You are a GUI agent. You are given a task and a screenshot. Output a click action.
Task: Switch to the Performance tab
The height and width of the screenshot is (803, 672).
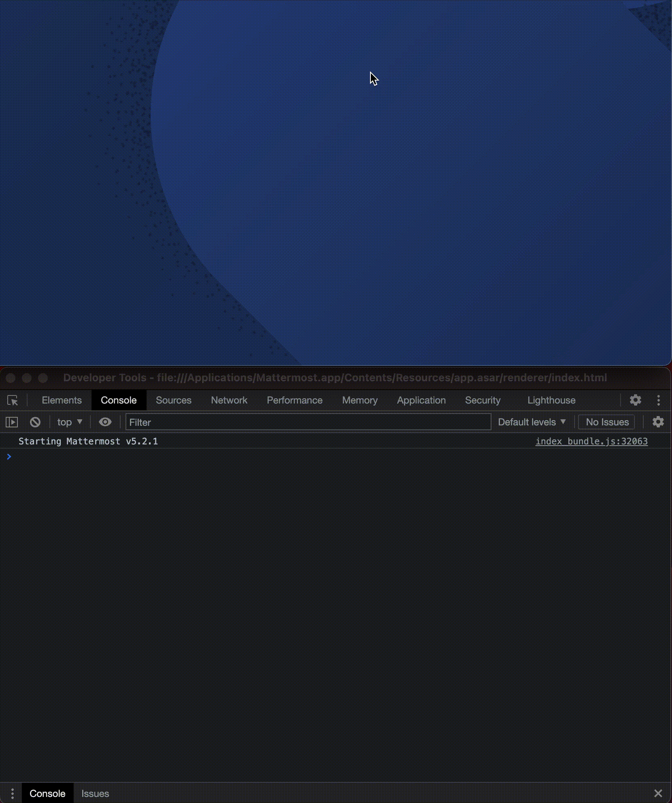point(295,400)
